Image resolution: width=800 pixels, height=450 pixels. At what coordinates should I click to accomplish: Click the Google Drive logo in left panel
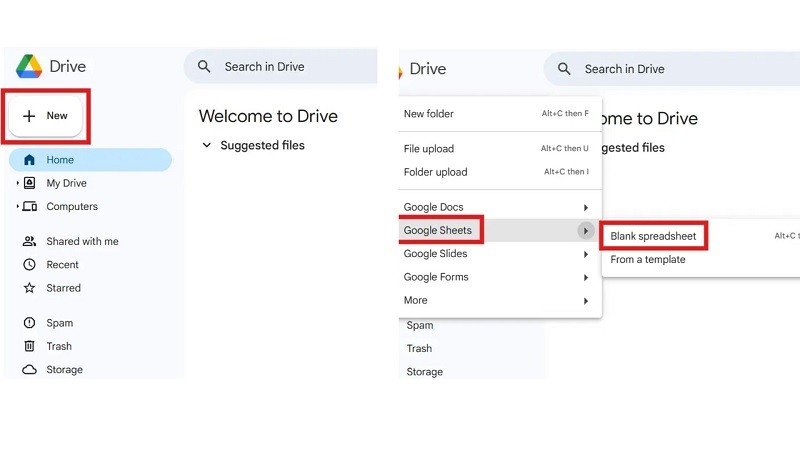coord(29,66)
